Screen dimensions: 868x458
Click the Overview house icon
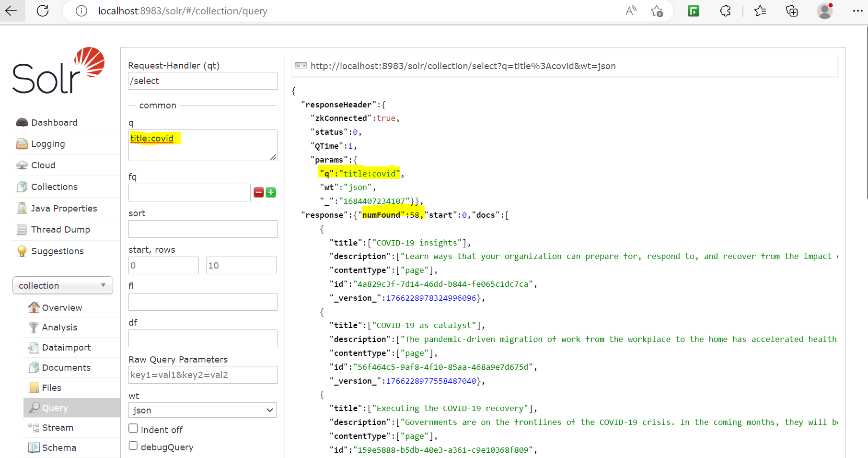[x=34, y=307]
